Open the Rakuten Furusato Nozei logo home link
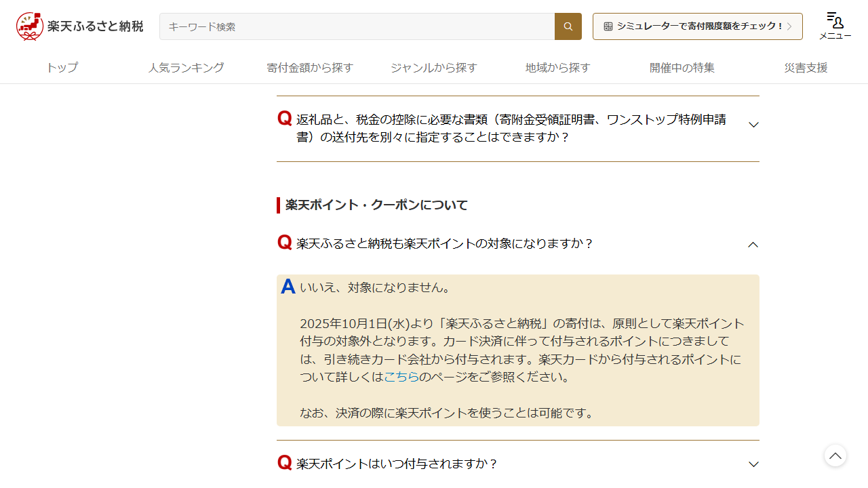 pyautogui.click(x=80, y=26)
